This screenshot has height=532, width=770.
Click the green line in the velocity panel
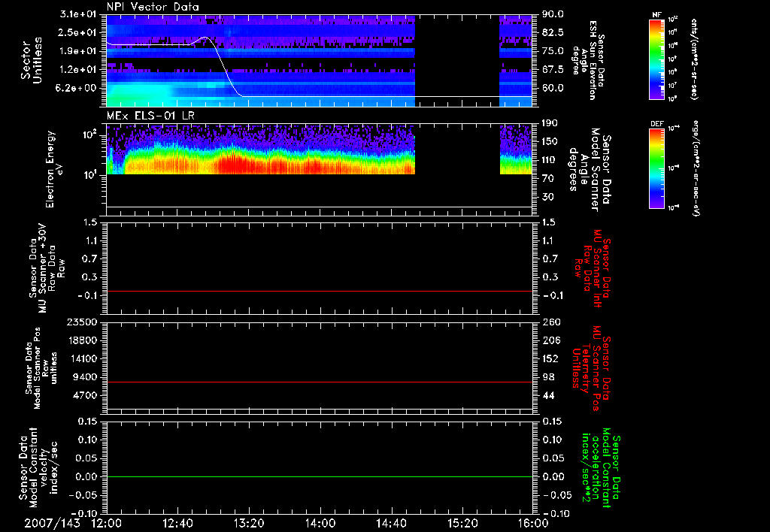320,476
